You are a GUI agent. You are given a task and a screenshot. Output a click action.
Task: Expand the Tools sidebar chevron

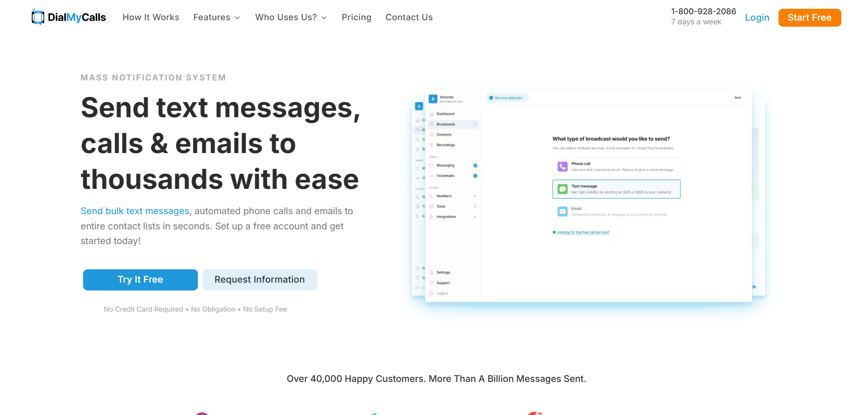pyautogui.click(x=475, y=206)
